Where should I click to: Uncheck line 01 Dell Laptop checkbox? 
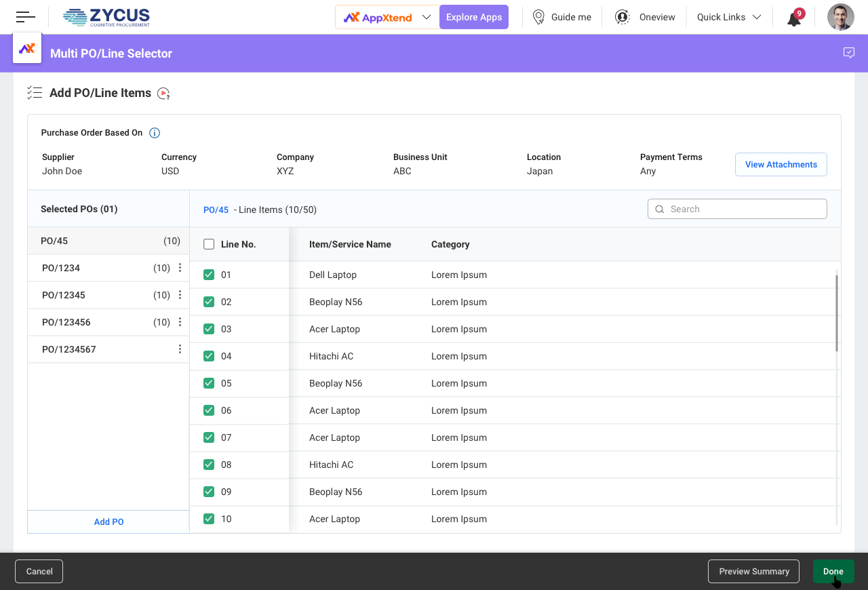point(209,275)
